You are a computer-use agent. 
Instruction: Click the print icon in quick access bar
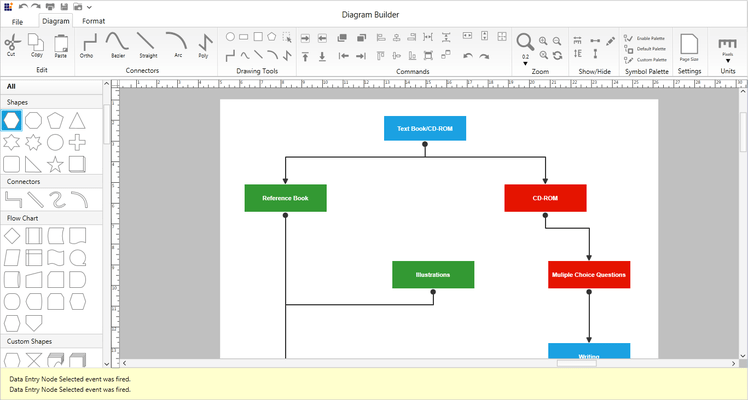pos(50,7)
